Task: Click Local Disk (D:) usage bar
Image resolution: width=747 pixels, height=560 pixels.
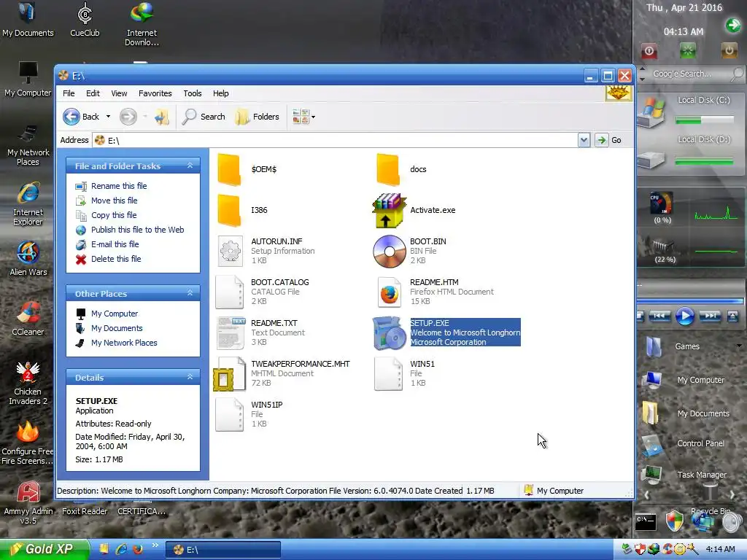Action: tap(705, 162)
